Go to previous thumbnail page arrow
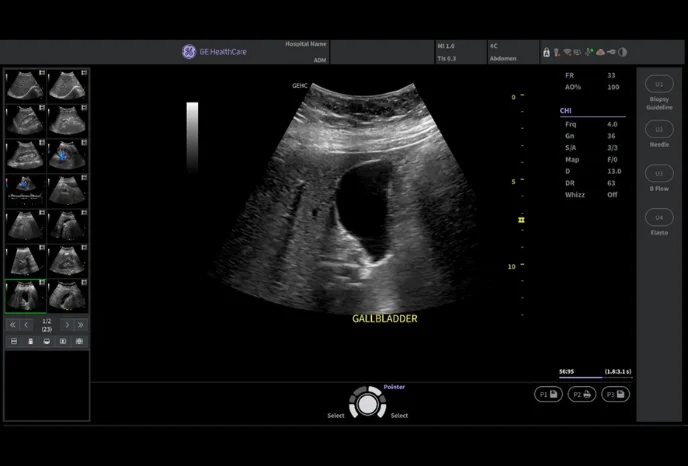The width and height of the screenshot is (688, 466). coord(27,325)
